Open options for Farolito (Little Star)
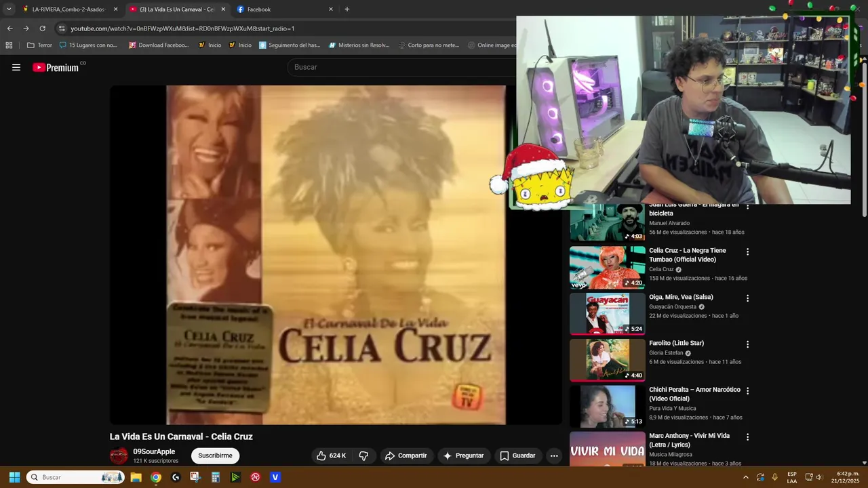The height and width of the screenshot is (488, 868). [x=748, y=344]
